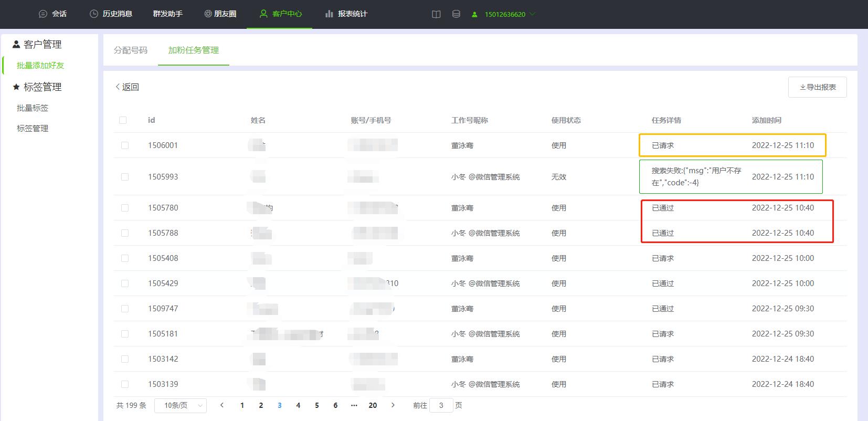Click 已通过 in row 1505780
868x421 pixels.
click(663, 208)
